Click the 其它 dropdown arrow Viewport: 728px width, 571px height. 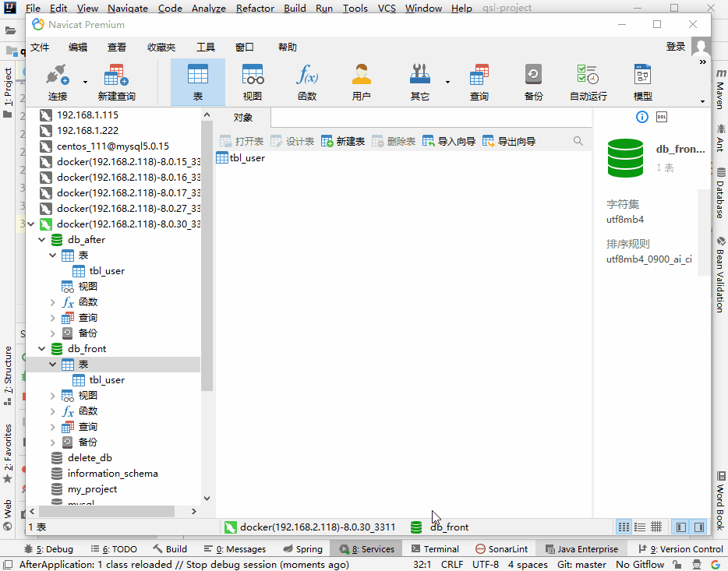447,82
